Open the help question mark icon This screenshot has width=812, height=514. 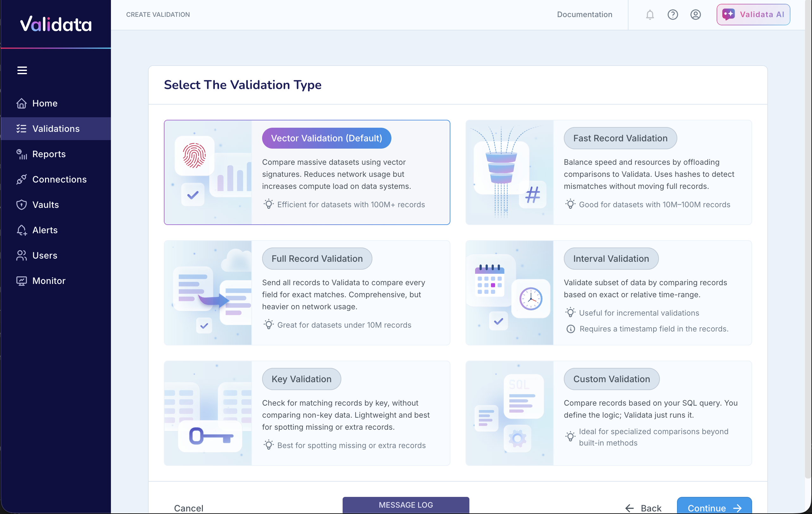tap(673, 15)
